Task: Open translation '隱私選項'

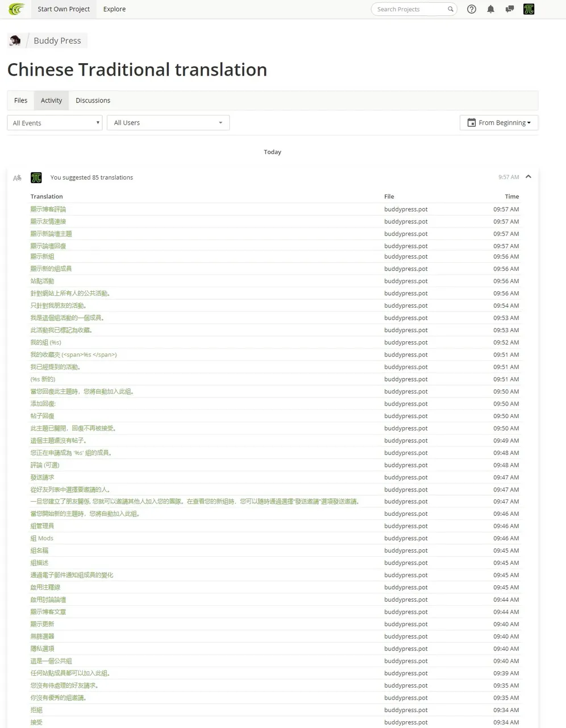Action: (x=42, y=649)
